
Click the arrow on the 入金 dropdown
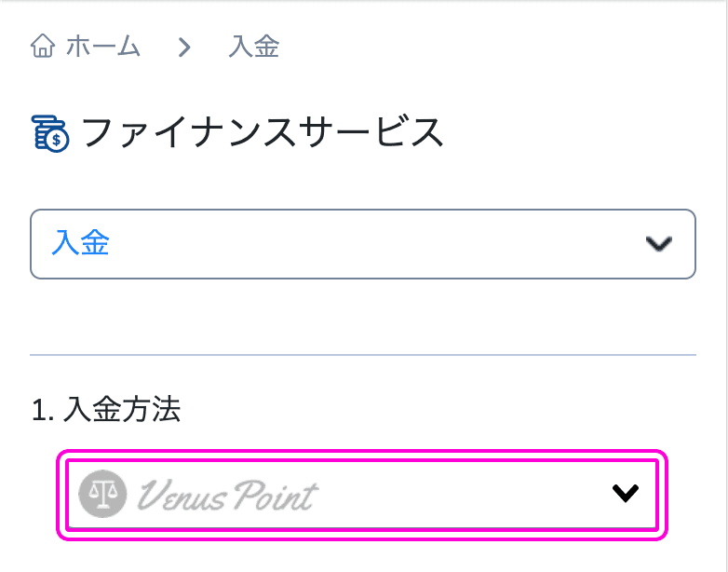point(658,244)
